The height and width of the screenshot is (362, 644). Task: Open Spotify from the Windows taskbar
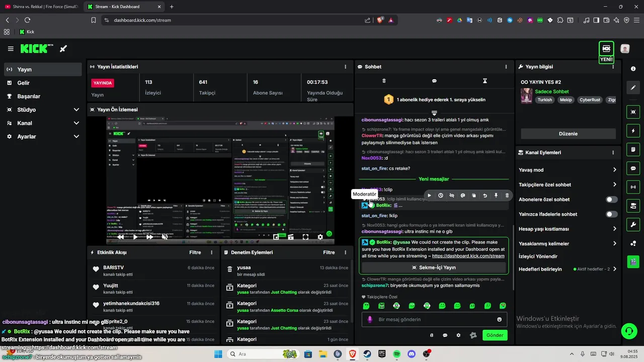pos(396,354)
